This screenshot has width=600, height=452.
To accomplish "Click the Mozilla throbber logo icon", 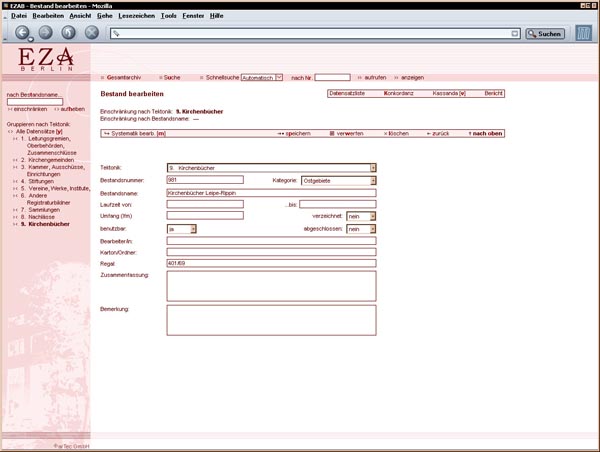I will (x=584, y=33).
